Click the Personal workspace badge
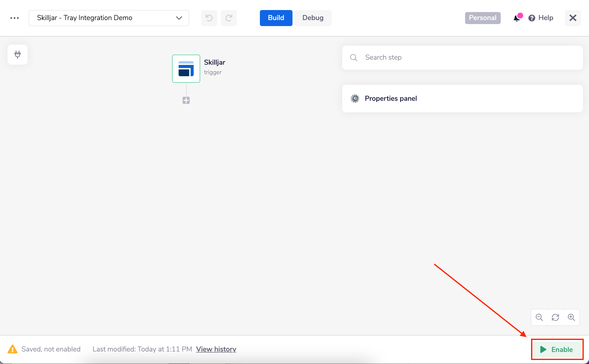589x364 pixels. tap(482, 18)
